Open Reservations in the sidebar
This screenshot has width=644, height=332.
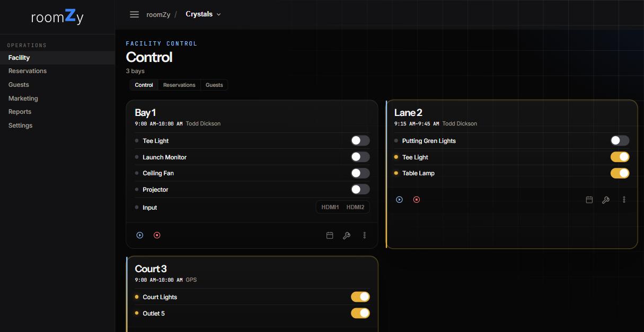point(57,71)
